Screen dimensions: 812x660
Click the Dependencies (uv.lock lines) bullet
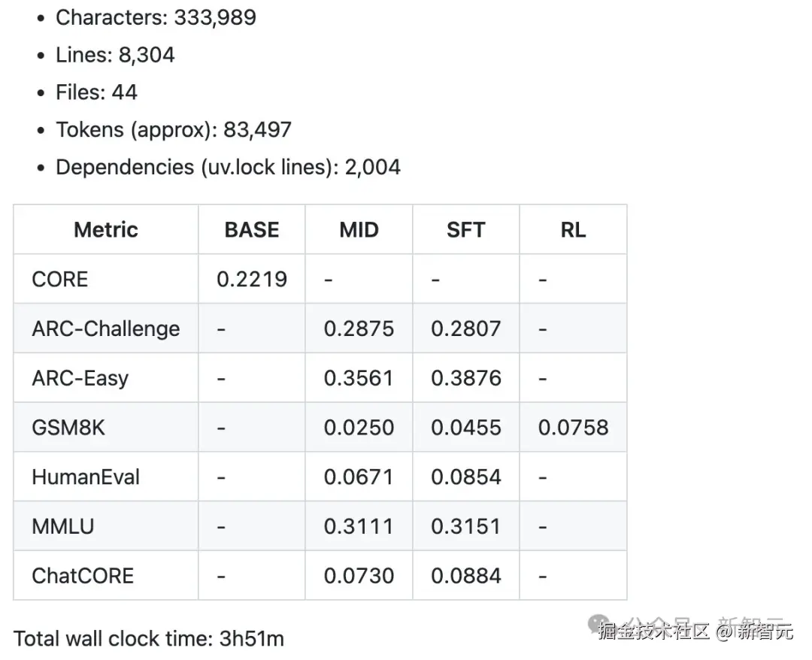coord(228,167)
